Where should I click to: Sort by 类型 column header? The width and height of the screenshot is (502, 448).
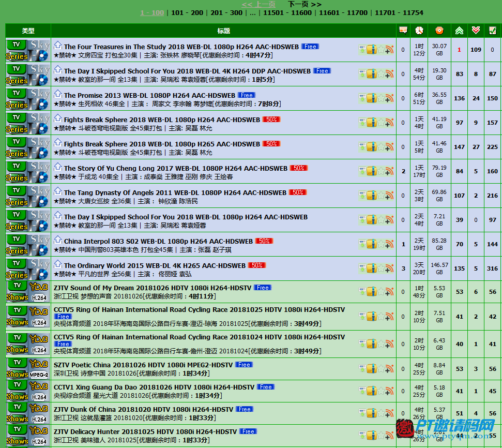(28, 31)
